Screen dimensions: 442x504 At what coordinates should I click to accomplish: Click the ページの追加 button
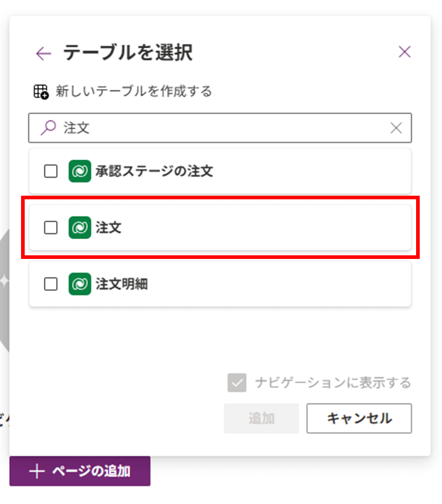pyautogui.click(x=79, y=471)
